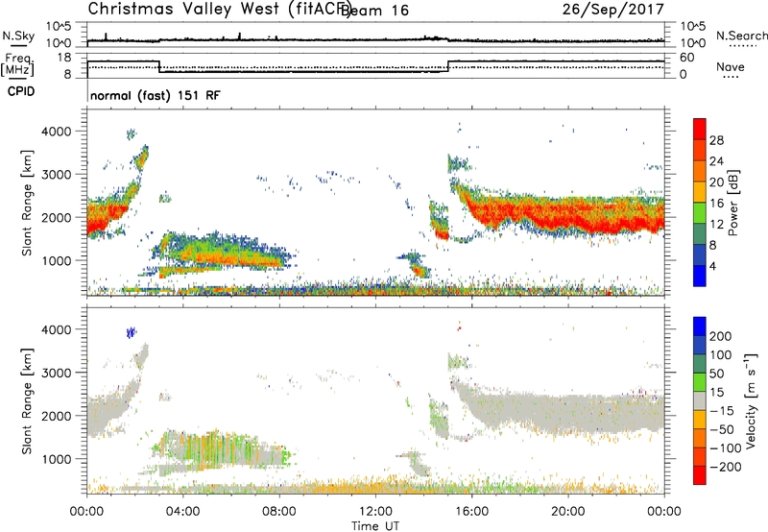This screenshot has height=532, width=768.
Task: Click the 'Freq. [MHz]' axis label
Action: (x=17, y=64)
